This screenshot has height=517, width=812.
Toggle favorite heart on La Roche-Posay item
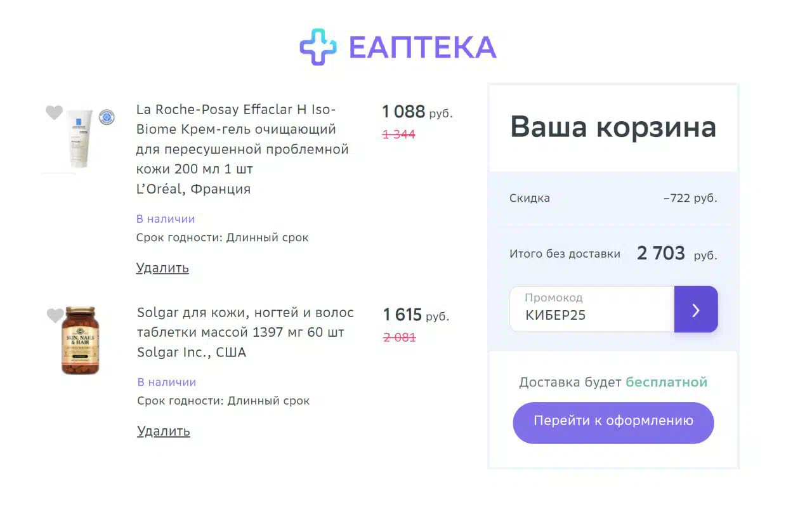tap(55, 113)
